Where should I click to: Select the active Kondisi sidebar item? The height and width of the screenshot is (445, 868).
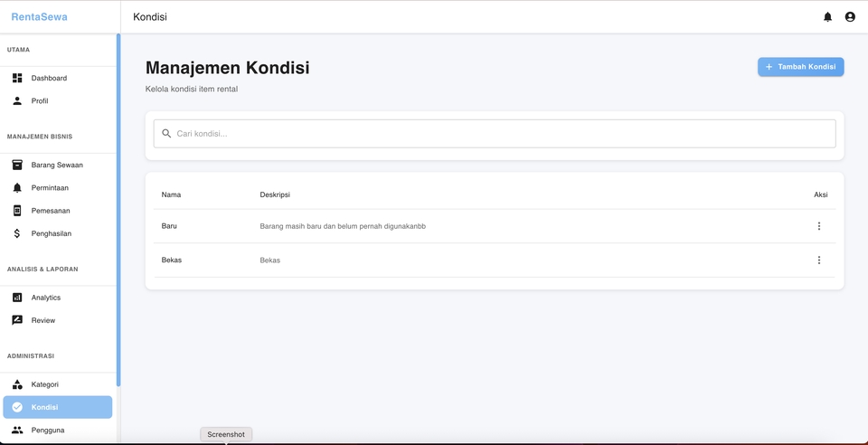58,407
